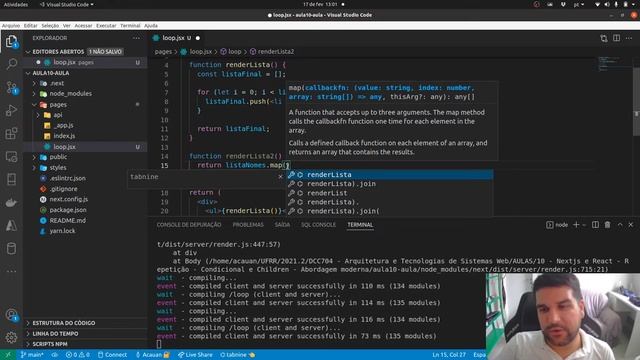The width and height of the screenshot is (640, 360).
Task: Open editor more actions ellipsis
Action: pyautogui.click(x=629, y=38)
